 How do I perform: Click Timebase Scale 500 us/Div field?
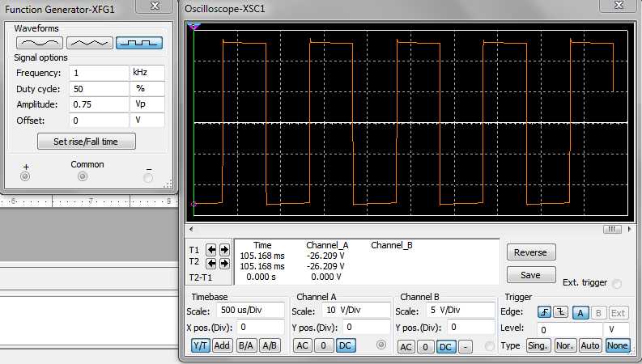click(251, 310)
